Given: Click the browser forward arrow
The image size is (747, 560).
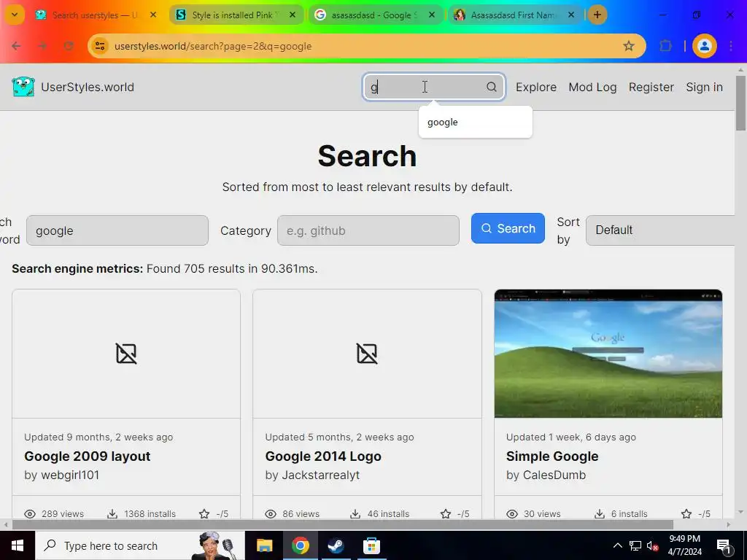Looking at the screenshot, I should coord(42,46).
